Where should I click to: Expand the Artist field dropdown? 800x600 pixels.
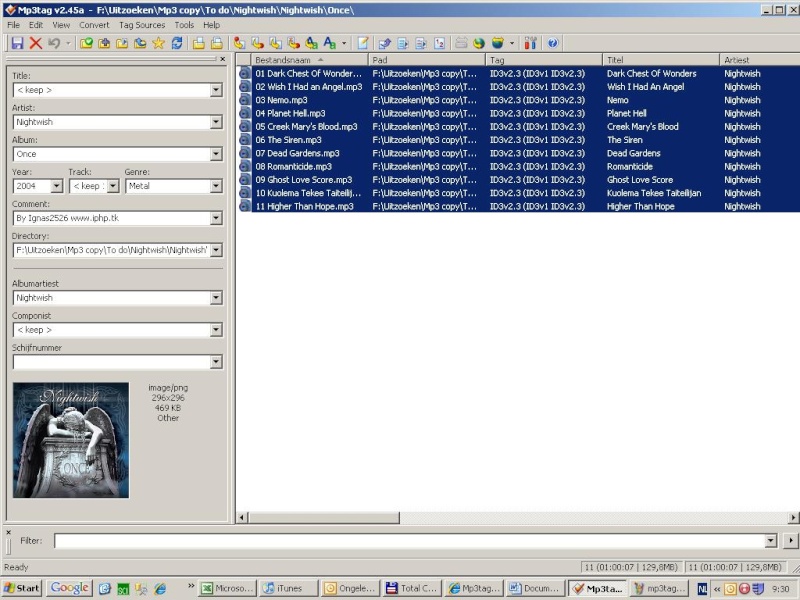point(216,122)
